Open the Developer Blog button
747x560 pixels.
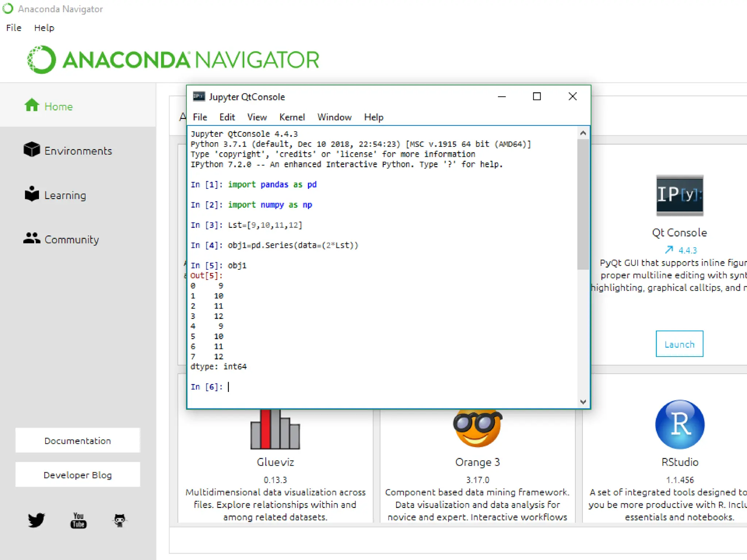(x=78, y=475)
